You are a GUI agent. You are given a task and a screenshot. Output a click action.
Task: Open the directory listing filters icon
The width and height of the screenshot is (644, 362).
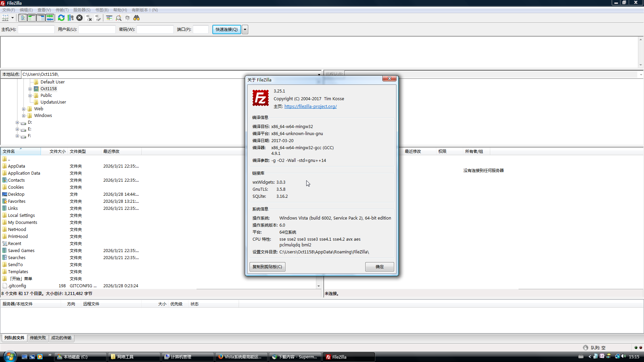point(109,18)
